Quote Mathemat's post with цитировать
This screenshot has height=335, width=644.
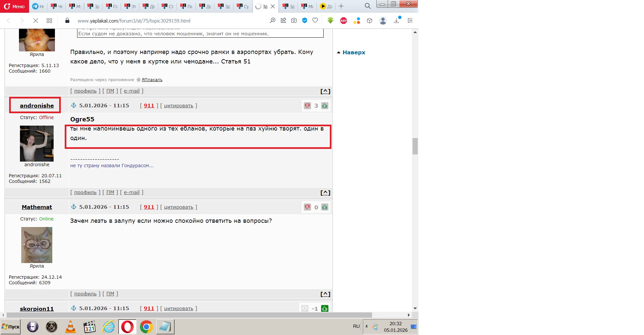coord(178,207)
